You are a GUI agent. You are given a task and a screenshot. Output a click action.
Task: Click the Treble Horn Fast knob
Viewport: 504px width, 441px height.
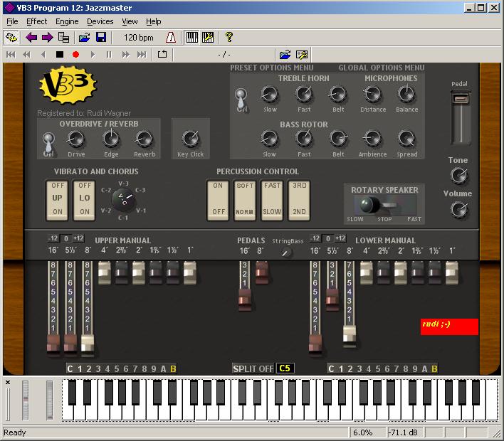tap(304, 94)
